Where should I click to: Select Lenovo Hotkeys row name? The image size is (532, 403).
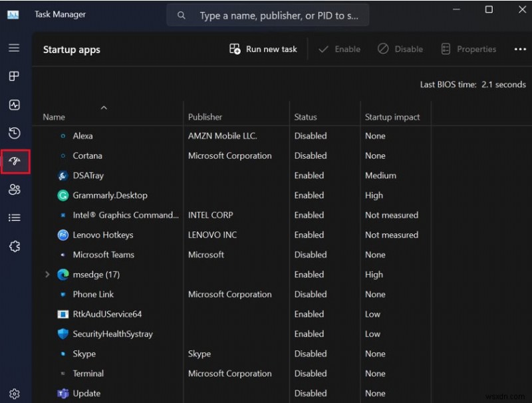coord(103,235)
